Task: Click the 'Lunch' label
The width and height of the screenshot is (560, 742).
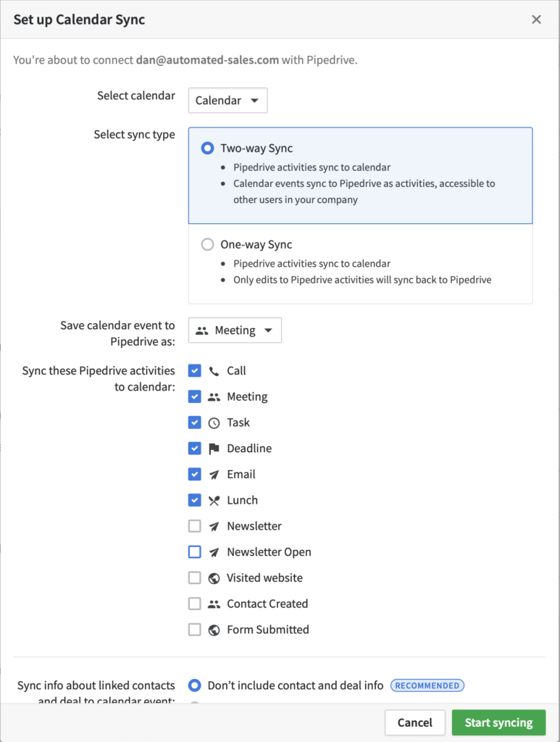Action: point(242,500)
